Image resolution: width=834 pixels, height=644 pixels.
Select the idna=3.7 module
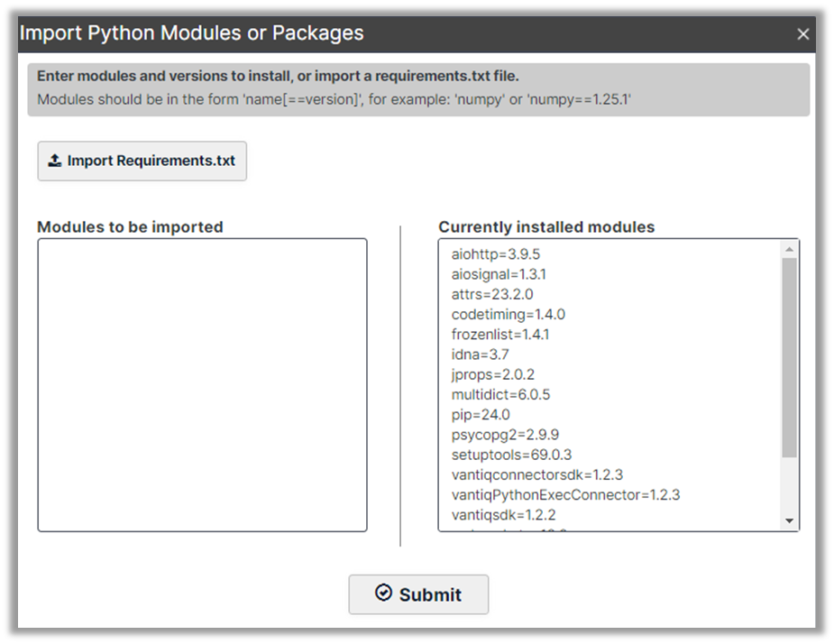pyautogui.click(x=480, y=354)
